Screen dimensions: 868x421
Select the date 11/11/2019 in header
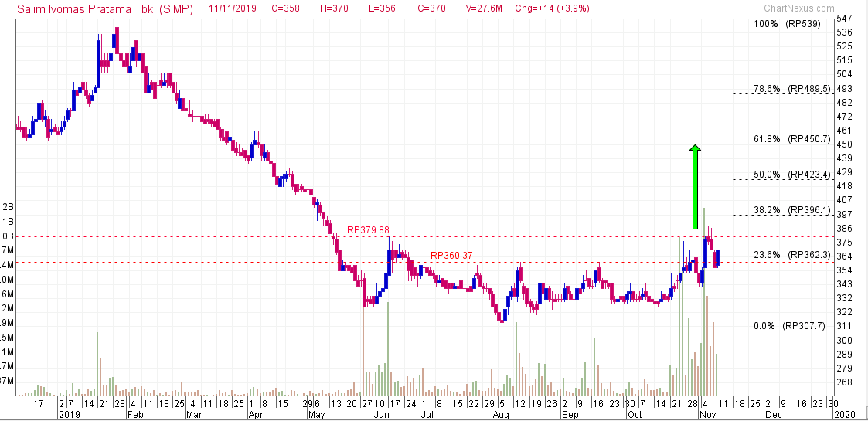point(231,8)
